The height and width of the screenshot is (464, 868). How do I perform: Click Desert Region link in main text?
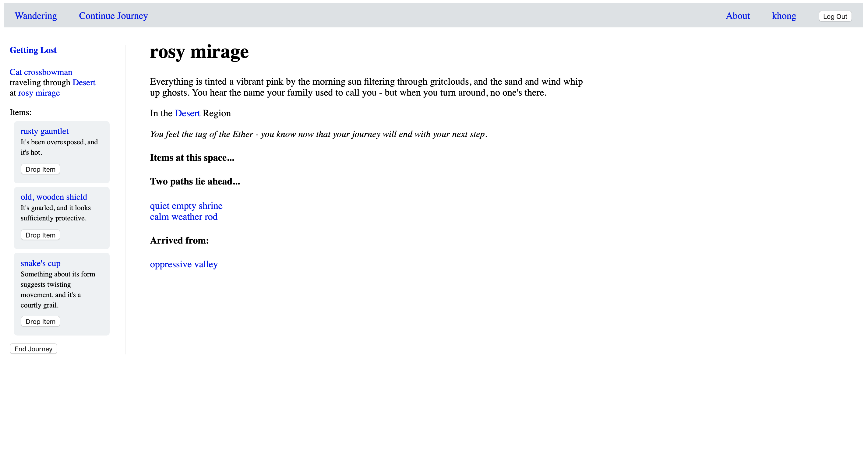click(x=187, y=113)
